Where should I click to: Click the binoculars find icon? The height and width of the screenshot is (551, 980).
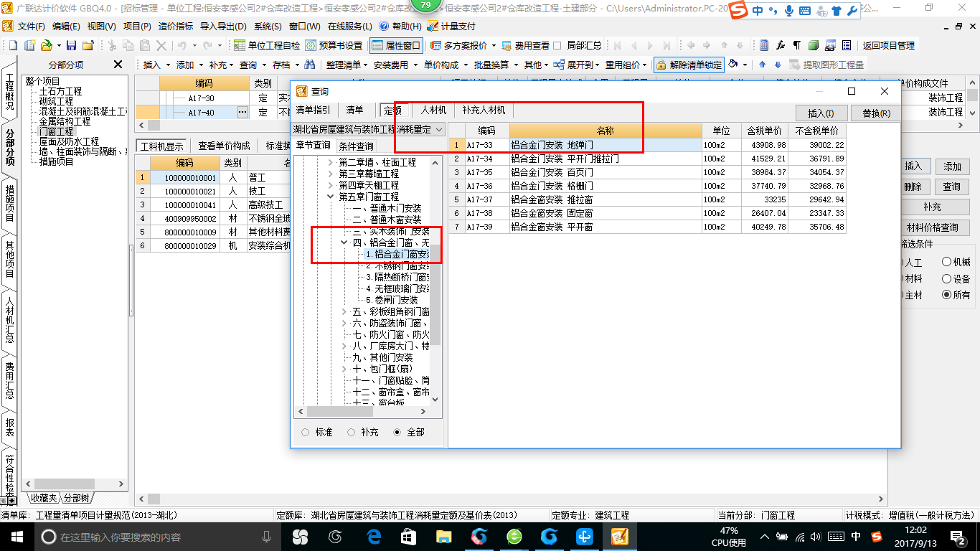[x=310, y=65]
